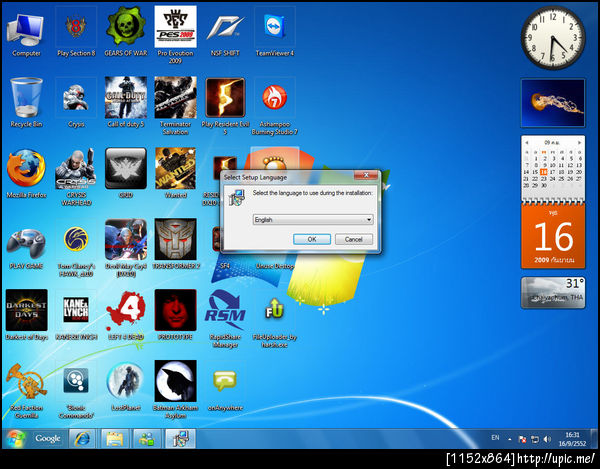
Task: Open Windows Live Messenger taskbar icon
Action: pos(147,438)
